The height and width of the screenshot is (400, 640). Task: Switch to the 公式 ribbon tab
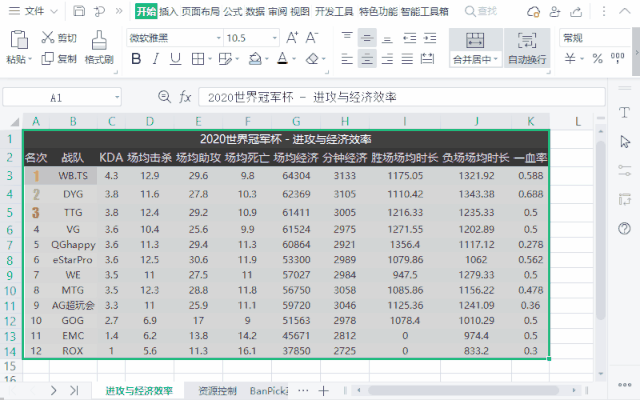[233, 11]
